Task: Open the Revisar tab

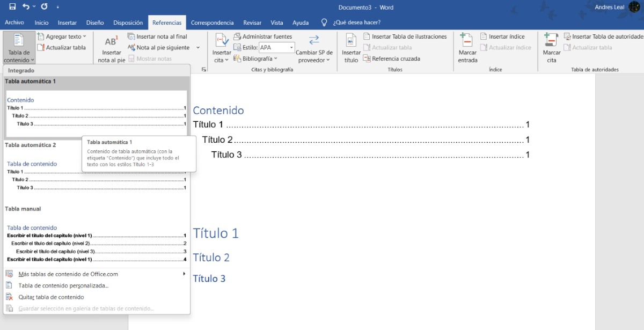Action: pos(252,23)
